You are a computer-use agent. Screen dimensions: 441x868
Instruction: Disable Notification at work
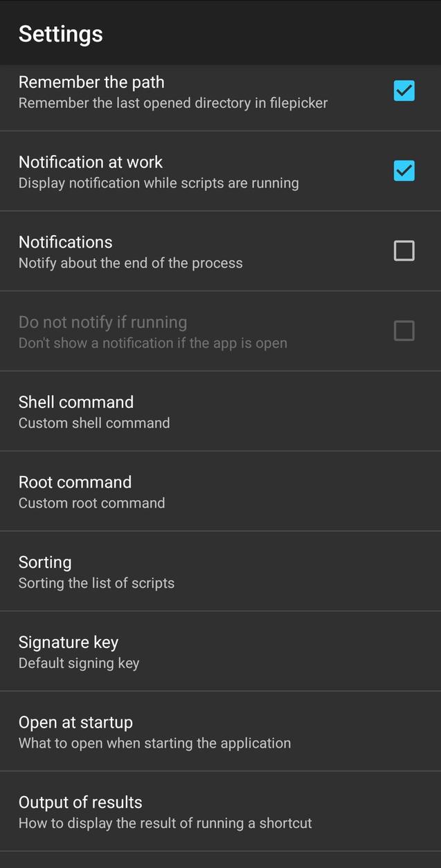(x=404, y=170)
